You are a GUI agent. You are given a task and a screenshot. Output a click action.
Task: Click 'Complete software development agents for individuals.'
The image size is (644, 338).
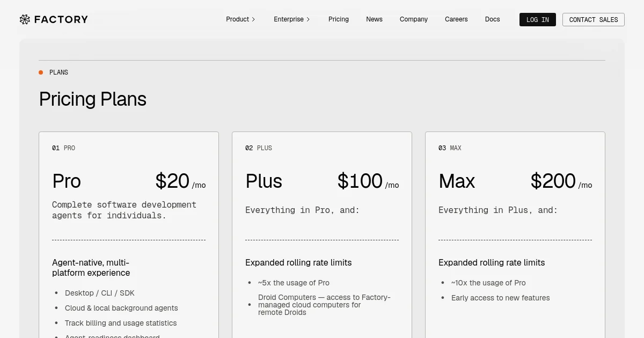click(x=125, y=210)
